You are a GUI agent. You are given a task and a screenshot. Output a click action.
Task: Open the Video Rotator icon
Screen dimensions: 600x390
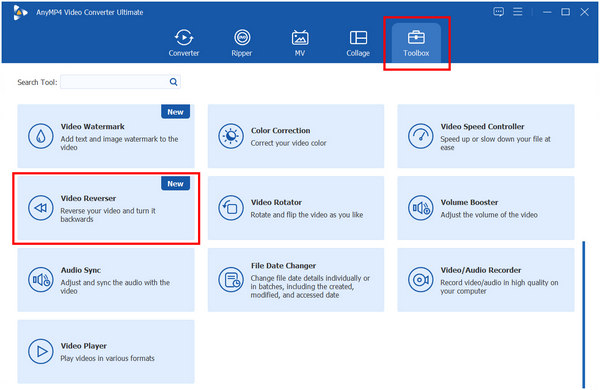click(231, 208)
